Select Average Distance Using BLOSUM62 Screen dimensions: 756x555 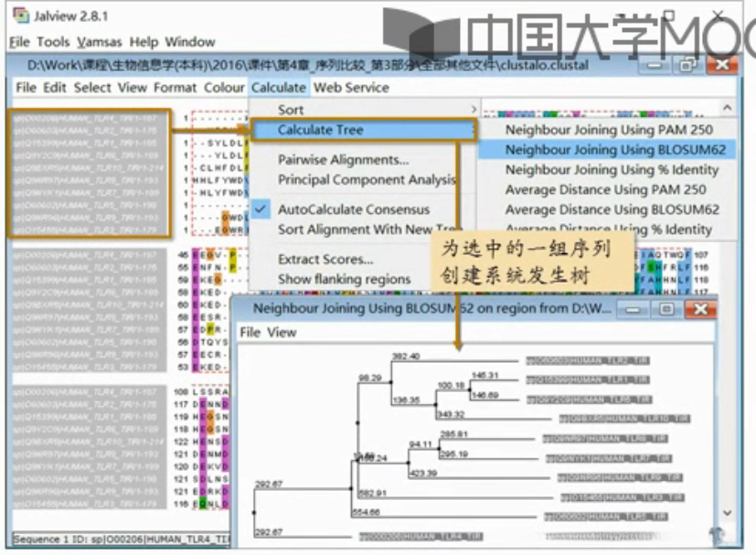pos(612,209)
